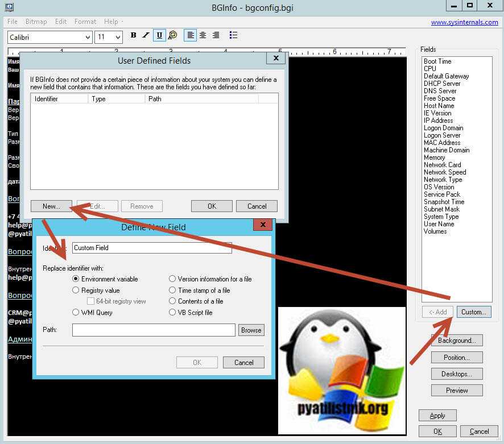Viewport: 504px width, 444px height.
Task: Click the Browse button next to Path
Action: click(x=251, y=330)
